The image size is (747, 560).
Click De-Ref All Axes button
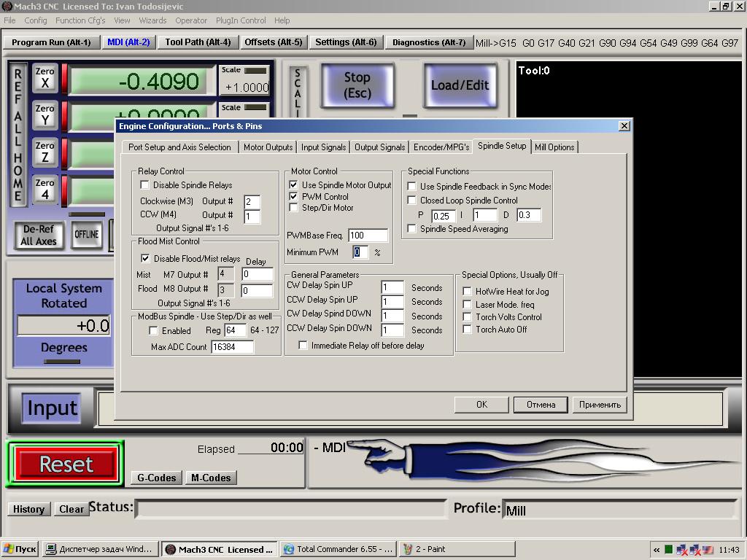point(38,235)
